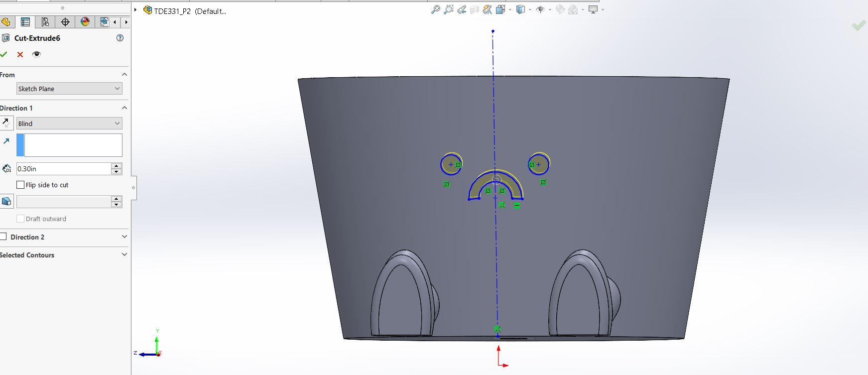Image resolution: width=868 pixels, height=375 pixels.
Task: Click the Apply Scene icon
Action: click(573, 9)
